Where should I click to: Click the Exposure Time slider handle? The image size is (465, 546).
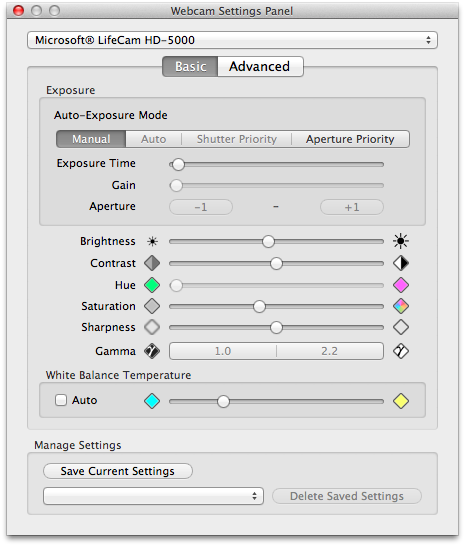[178, 164]
